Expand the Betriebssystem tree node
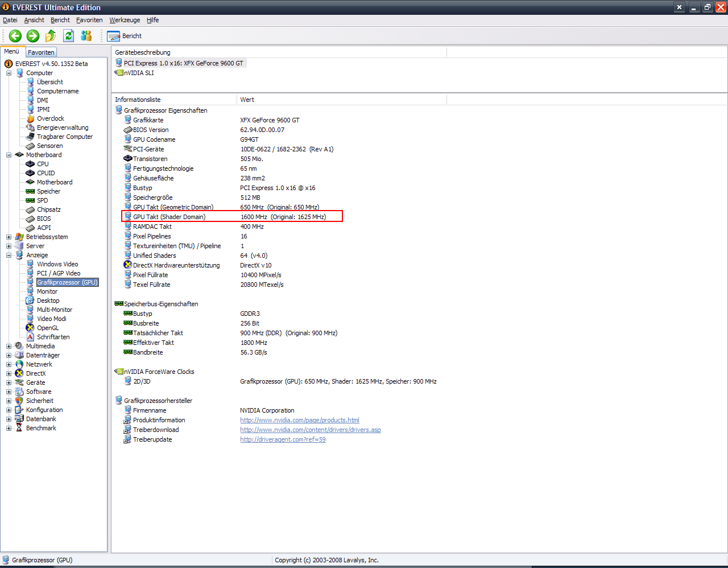The height and width of the screenshot is (568, 728). (x=9, y=237)
